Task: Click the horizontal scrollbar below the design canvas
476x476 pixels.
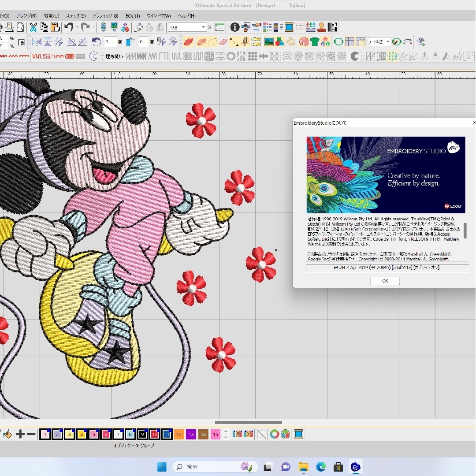Action: tap(248, 422)
